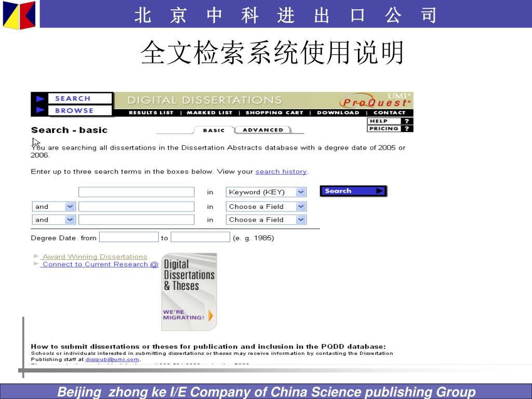Click the 'How to submit dissertations' heading
Viewport: 532px width, 399px height.
click(208, 347)
